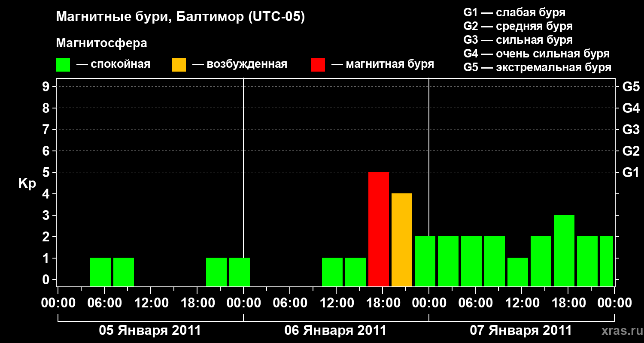644x343 pixels.
Task: Click the '05 Января 2011' date label
Action: pyautogui.click(x=150, y=330)
